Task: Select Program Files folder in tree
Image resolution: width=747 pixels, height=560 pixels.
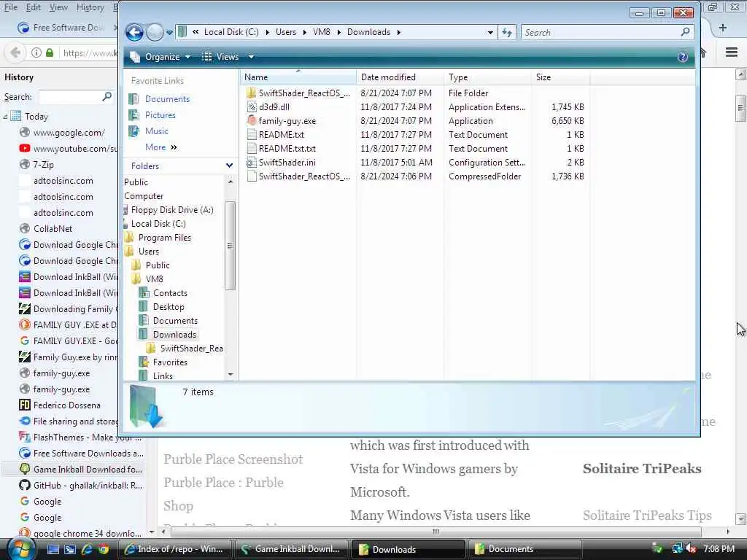Action: (x=164, y=238)
